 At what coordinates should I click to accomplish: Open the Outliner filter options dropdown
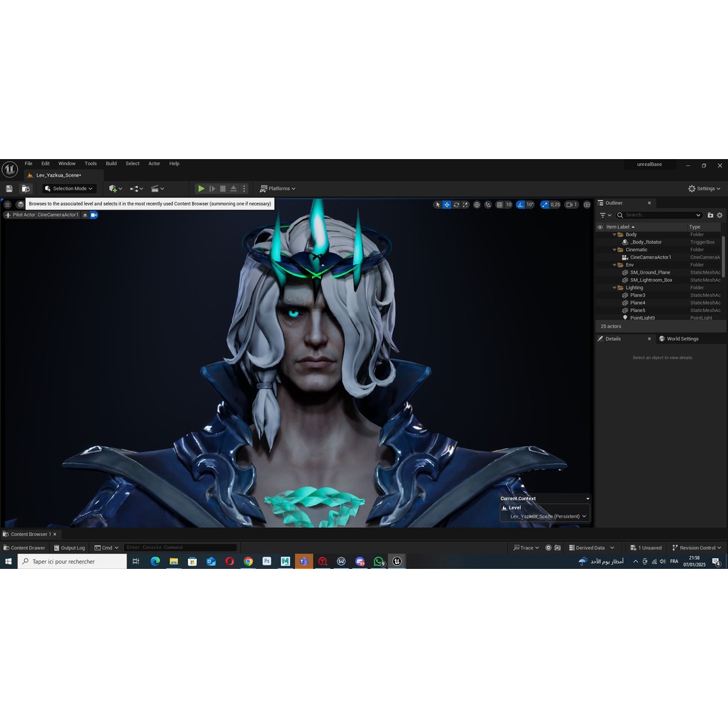[x=605, y=215]
